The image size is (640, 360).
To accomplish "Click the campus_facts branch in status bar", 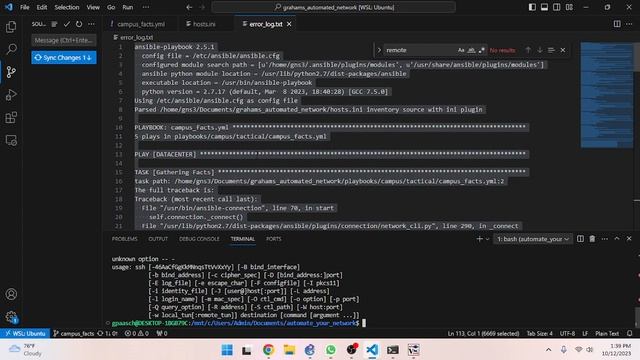I will pos(73,333).
